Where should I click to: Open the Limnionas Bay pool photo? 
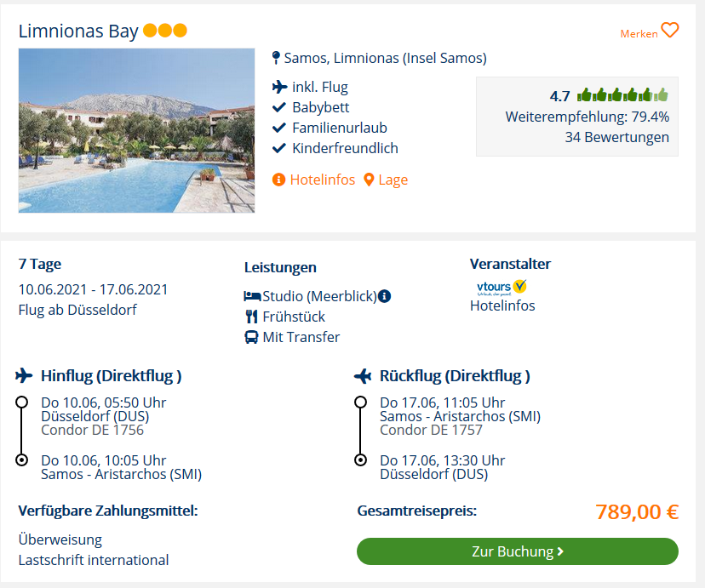[x=137, y=130]
